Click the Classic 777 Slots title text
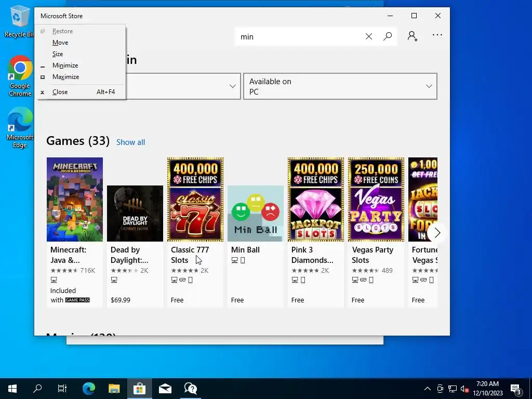Viewport: 532px width, 399px height. (x=190, y=255)
